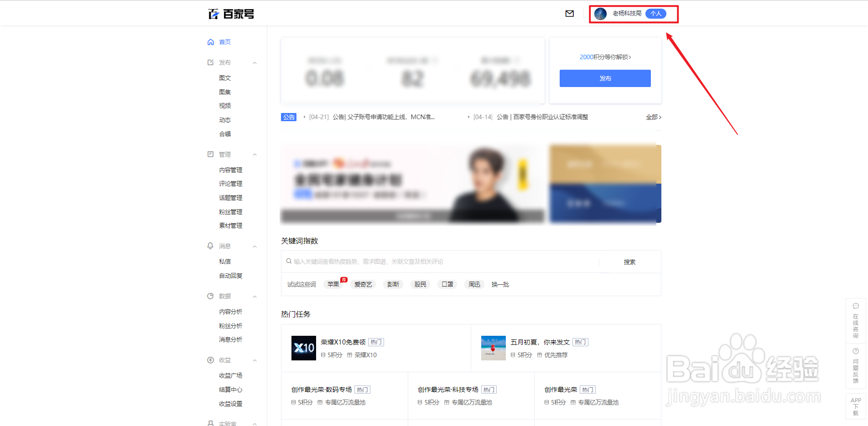Collapse the 收益 sidebar section

[x=255, y=360]
